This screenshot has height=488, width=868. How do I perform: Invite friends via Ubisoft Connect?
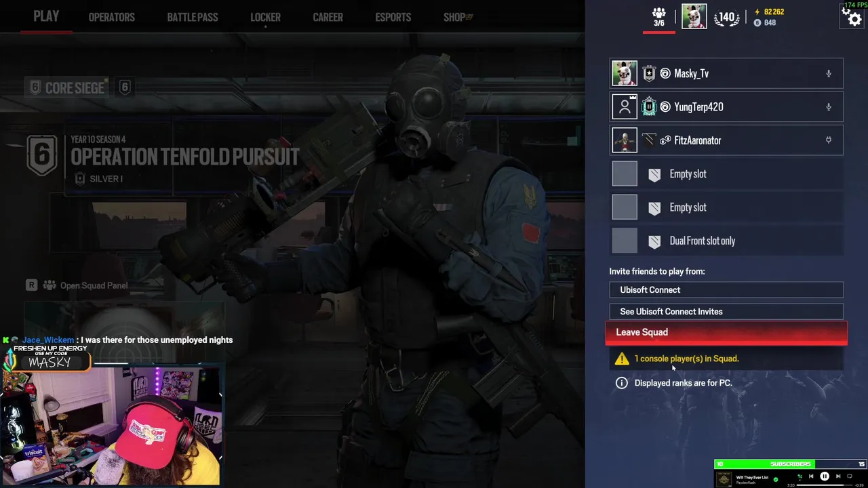(x=726, y=289)
